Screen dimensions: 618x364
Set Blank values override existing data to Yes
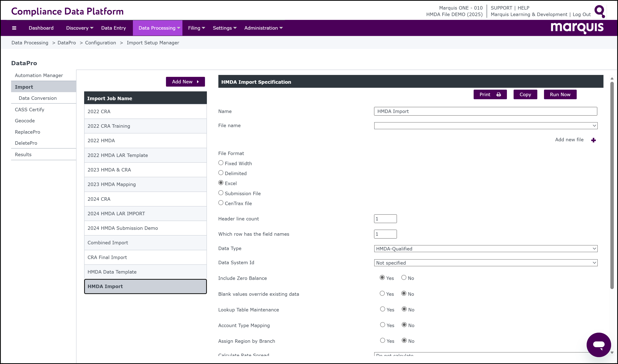point(382,294)
